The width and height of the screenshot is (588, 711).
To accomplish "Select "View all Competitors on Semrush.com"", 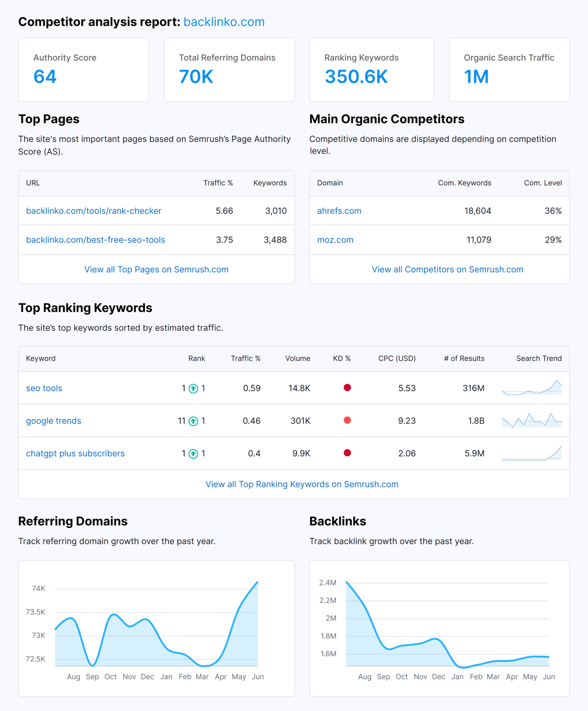I will pos(447,269).
